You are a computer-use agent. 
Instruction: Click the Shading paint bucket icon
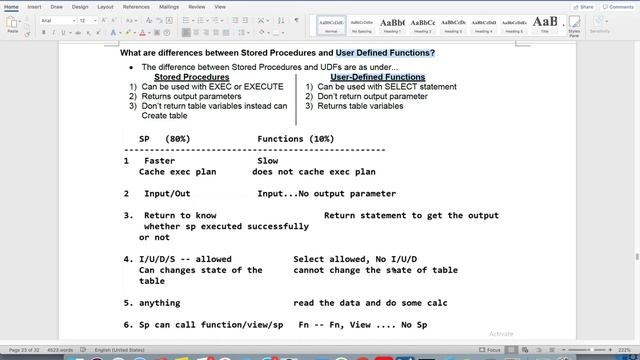pyautogui.click(x=261, y=33)
